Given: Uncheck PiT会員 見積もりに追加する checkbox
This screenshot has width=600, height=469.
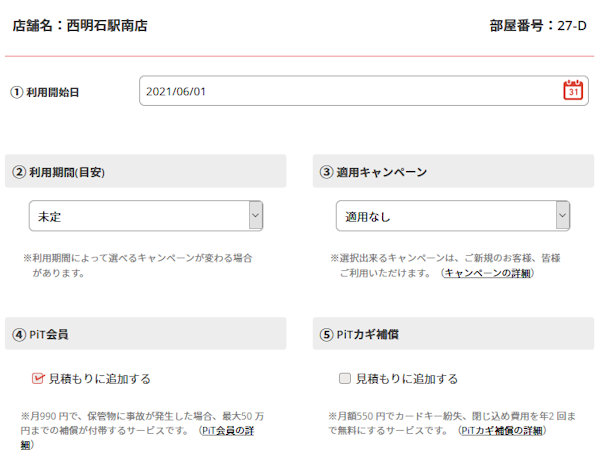Looking at the screenshot, I should click(38, 378).
